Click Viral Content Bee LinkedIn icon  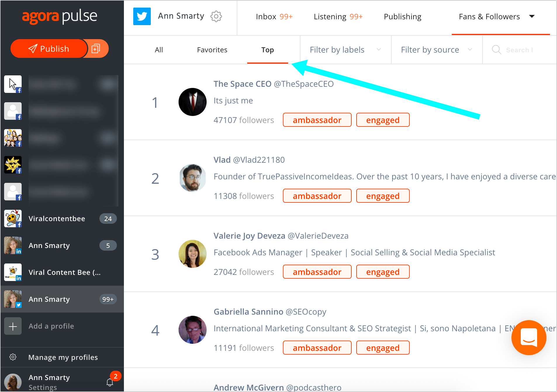pyautogui.click(x=13, y=272)
